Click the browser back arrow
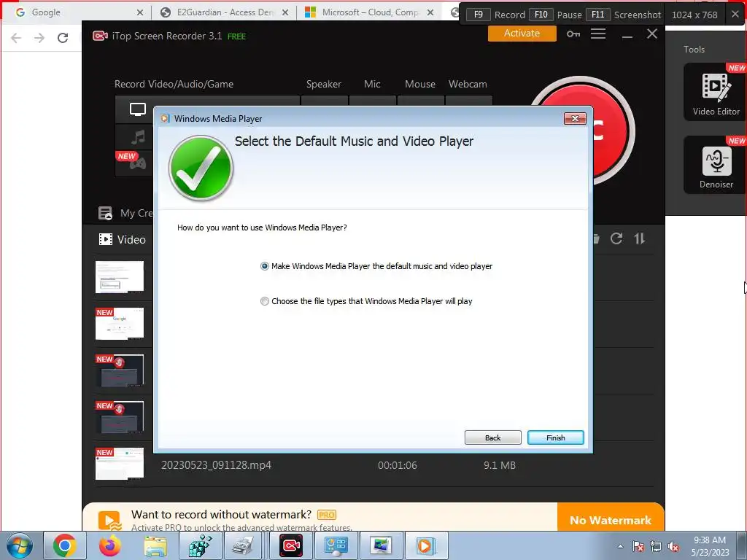Viewport: 747px width, 560px height. pos(16,38)
